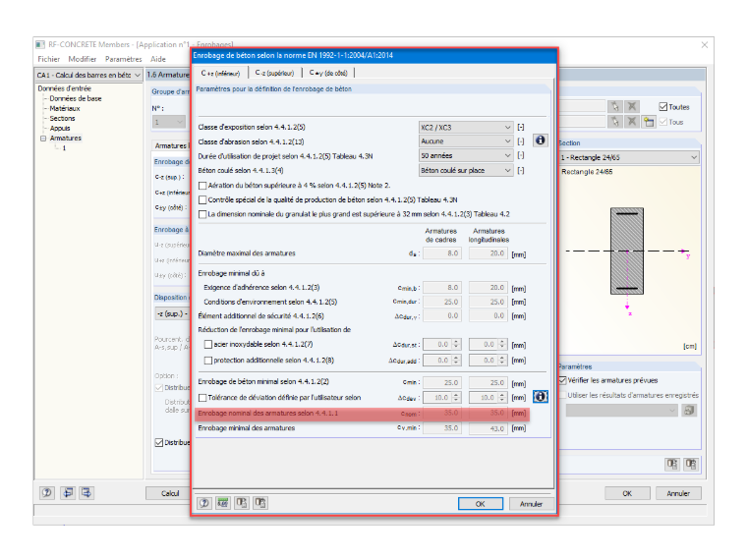Open Classe d'abrasion dropdown showing Aucune

point(466,140)
